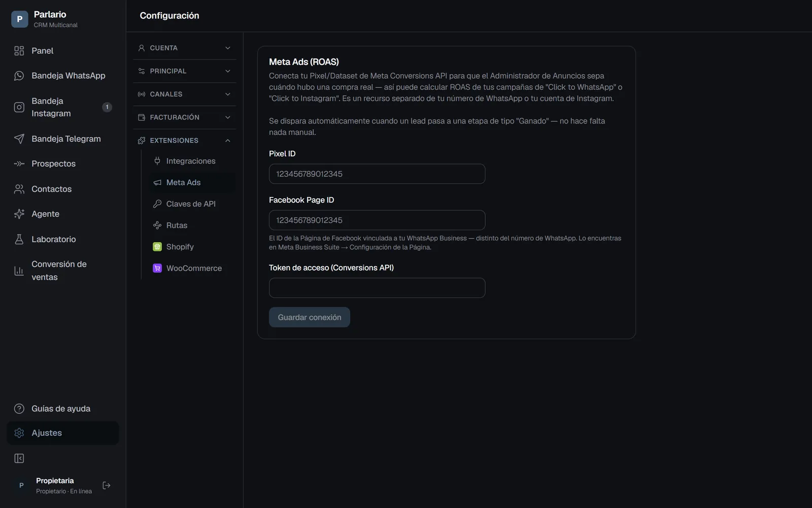
Task: Open Integraciones submenu item
Action: point(191,161)
